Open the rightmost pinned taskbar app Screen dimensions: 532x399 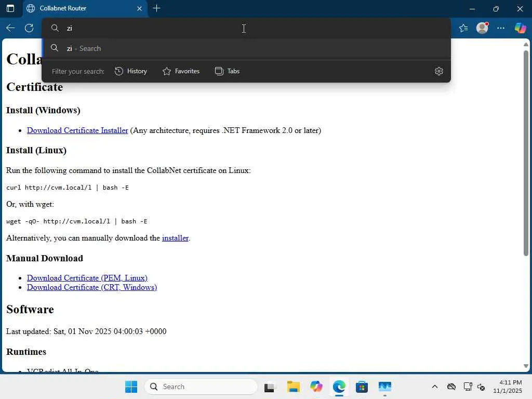coord(385,387)
